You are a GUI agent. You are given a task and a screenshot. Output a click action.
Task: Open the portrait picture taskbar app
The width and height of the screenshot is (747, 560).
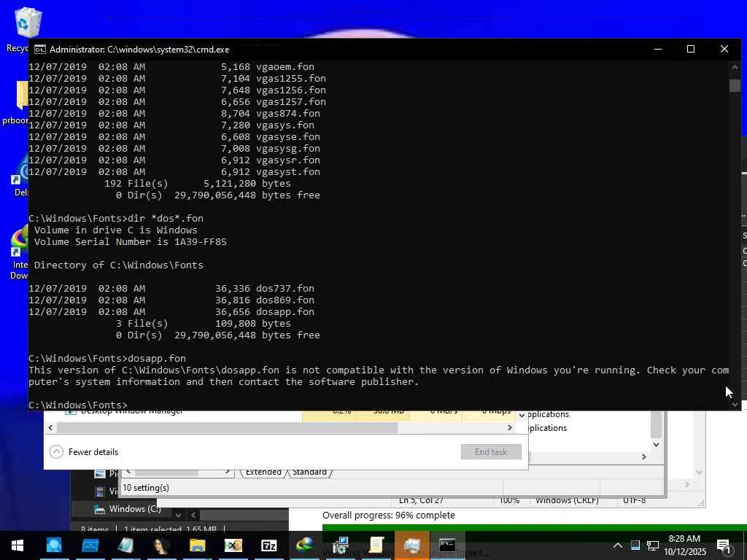(161, 545)
